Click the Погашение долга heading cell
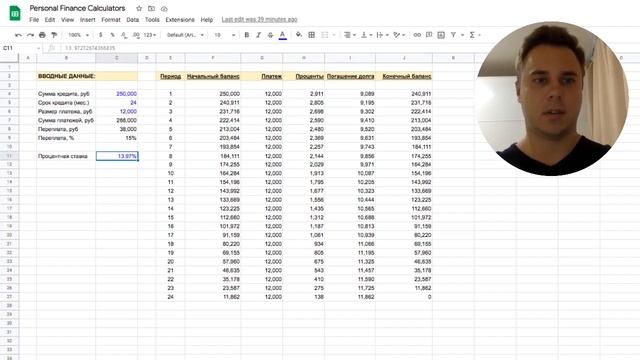This screenshot has width=640, height=360. (x=350, y=76)
